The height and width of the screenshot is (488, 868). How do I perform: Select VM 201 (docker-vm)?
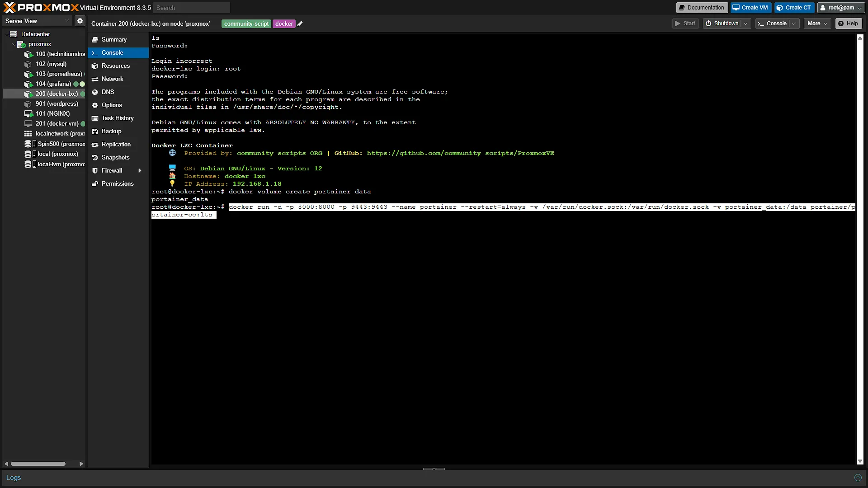click(x=52, y=123)
